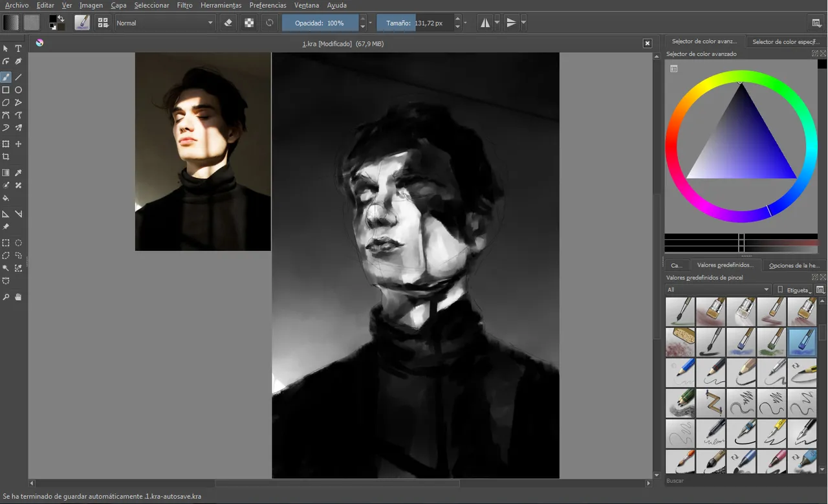Toggle horizontal mirror tool
Viewport: 828px width, 504px height.
point(485,23)
